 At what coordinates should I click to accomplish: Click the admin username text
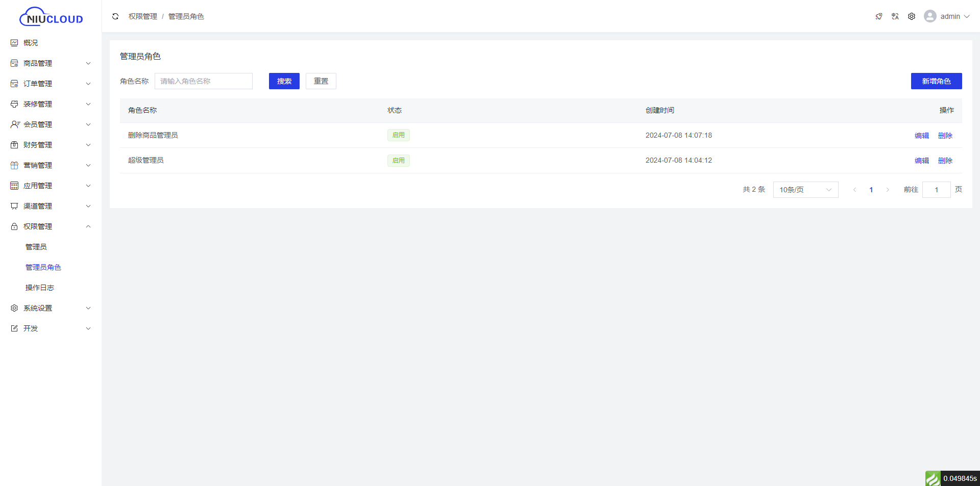[950, 16]
